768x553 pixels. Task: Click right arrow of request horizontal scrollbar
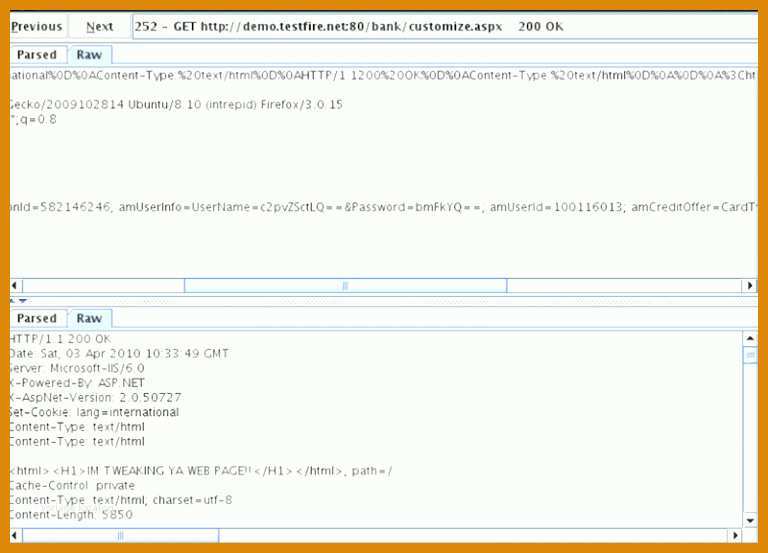click(749, 286)
